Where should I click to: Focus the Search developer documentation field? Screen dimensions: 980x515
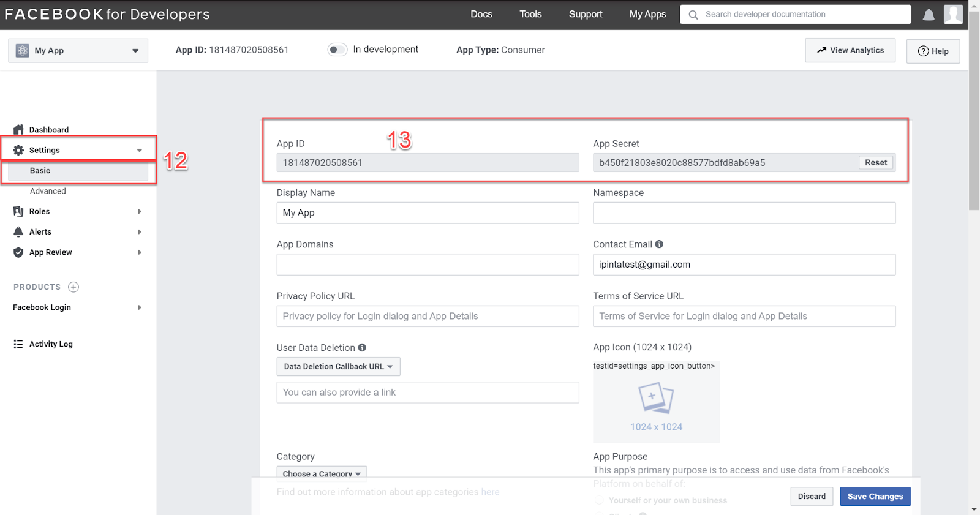tap(796, 14)
